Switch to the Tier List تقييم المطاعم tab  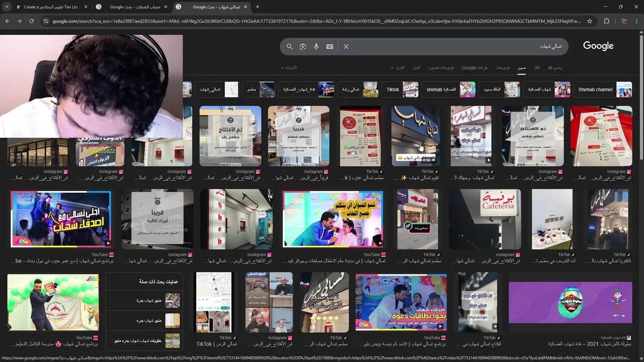(x=51, y=7)
